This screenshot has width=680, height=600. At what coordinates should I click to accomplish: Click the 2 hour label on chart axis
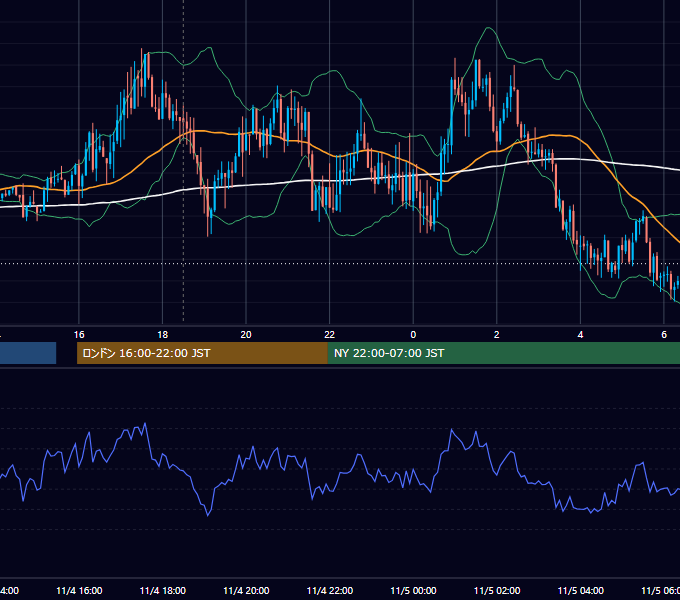497,335
